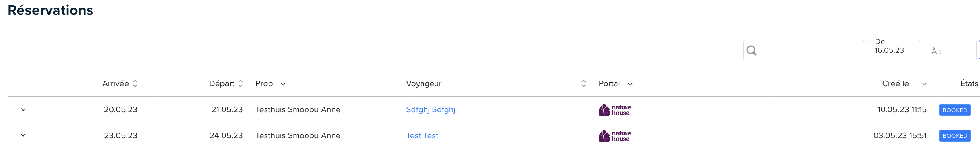Open the De date field showing 16.05.23
Screen dimensions: 980x149
(893, 50)
